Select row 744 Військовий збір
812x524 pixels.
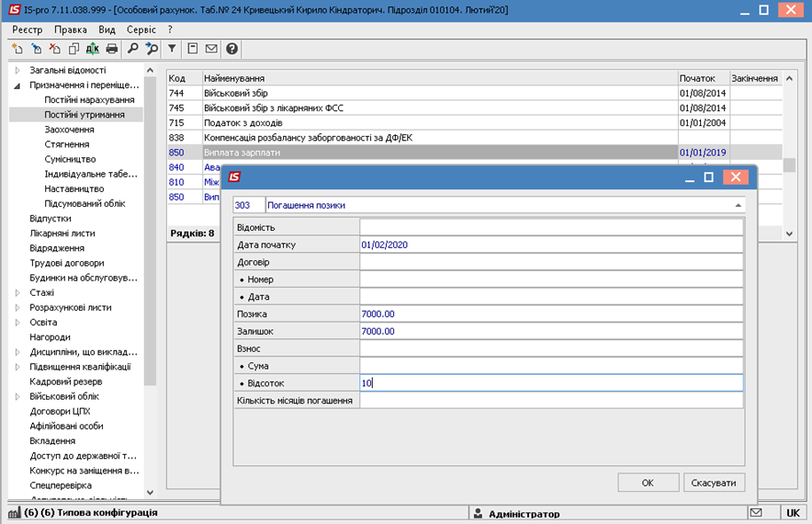(474, 93)
